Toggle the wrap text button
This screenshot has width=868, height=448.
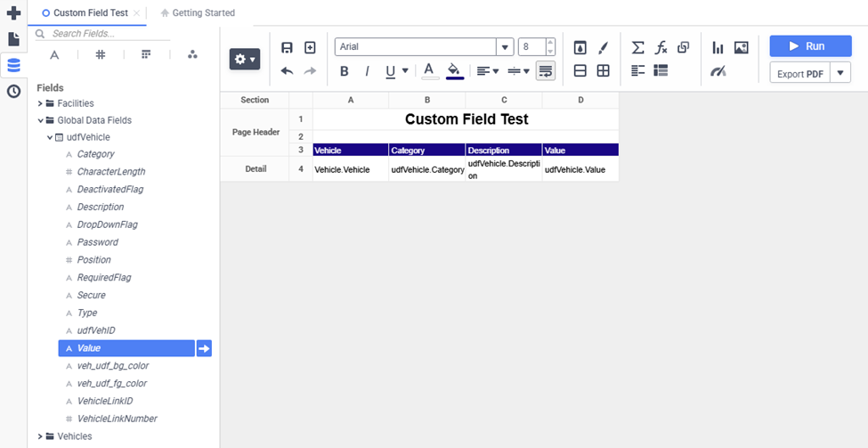[x=545, y=71]
